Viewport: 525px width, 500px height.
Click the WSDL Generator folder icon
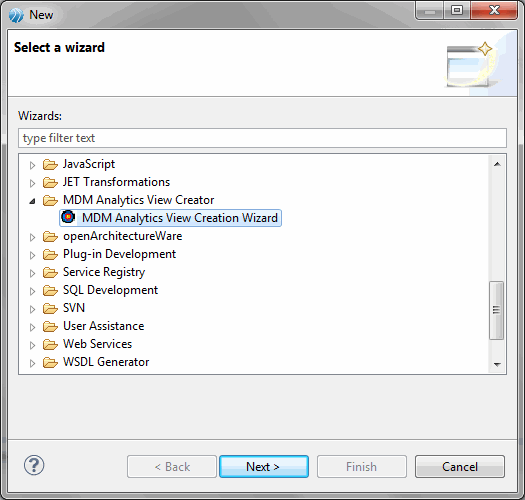(x=50, y=362)
